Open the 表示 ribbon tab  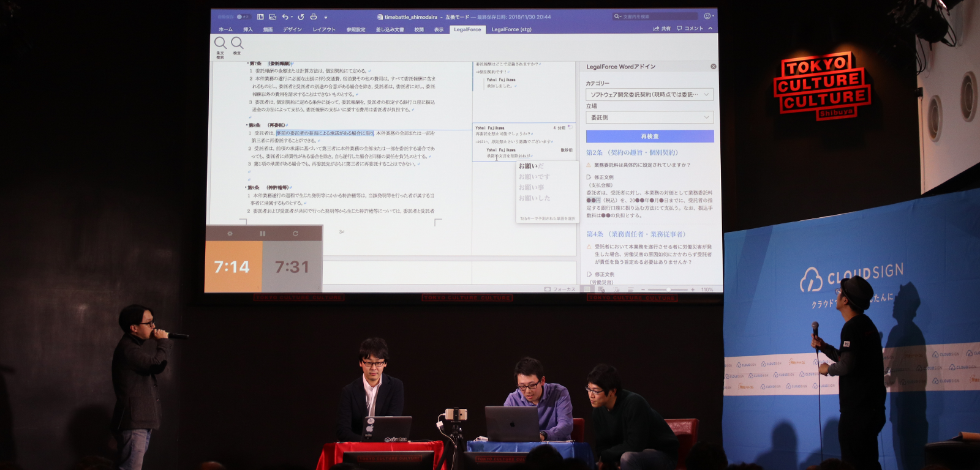click(x=439, y=29)
